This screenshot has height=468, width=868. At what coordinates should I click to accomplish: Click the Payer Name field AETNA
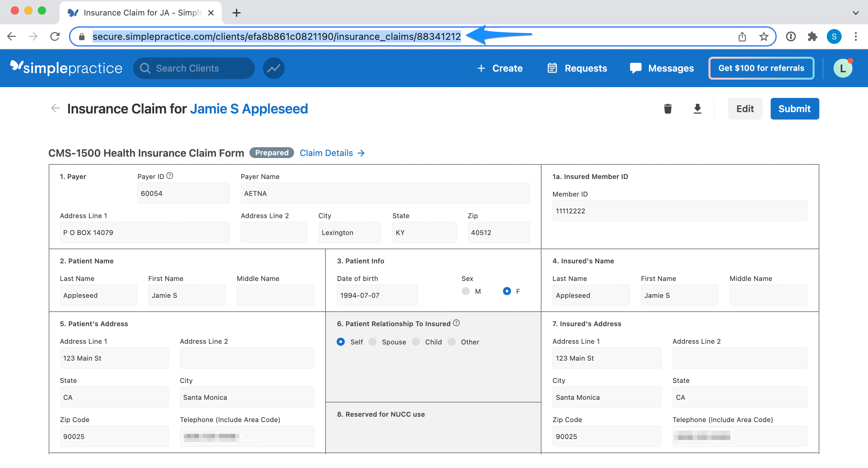(385, 193)
